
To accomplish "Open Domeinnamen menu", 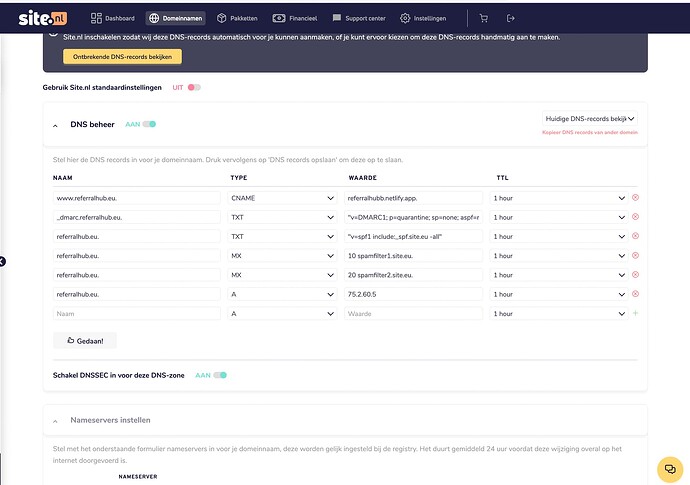I will pyautogui.click(x=176, y=18).
